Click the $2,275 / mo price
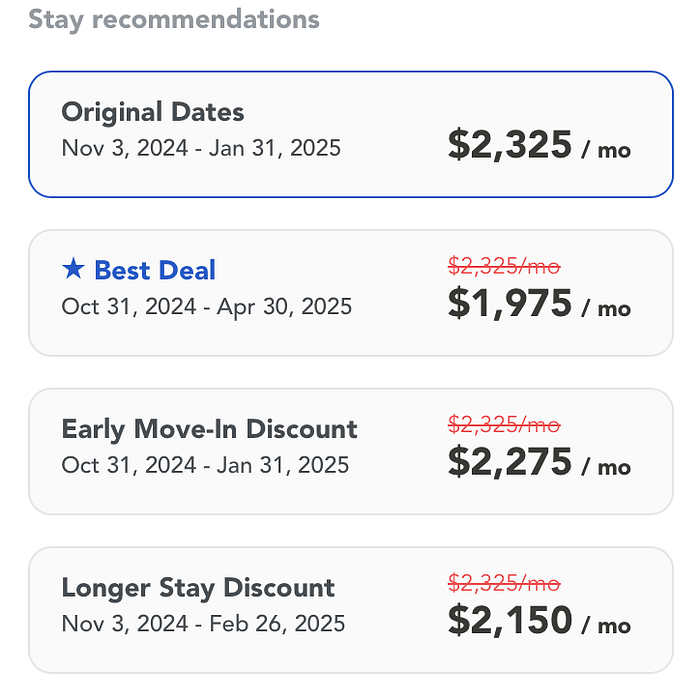700x699 pixels. coord(538,462)
